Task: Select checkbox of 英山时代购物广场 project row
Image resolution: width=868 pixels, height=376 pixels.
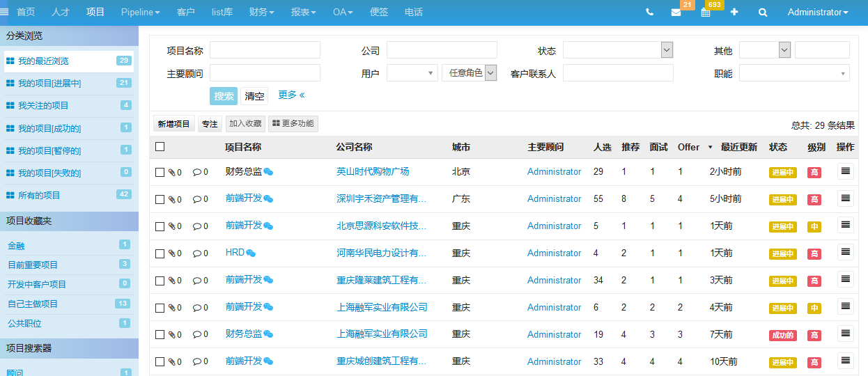Action: tap(160, 172)
